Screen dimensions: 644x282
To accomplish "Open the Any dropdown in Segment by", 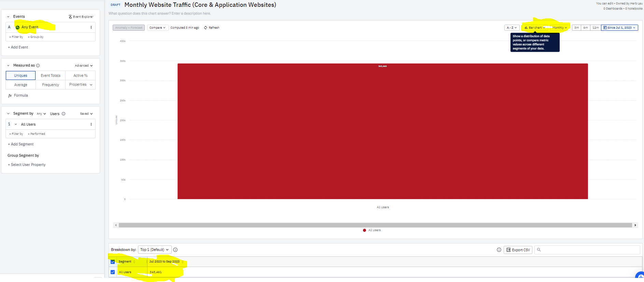I will click(41, 114).
